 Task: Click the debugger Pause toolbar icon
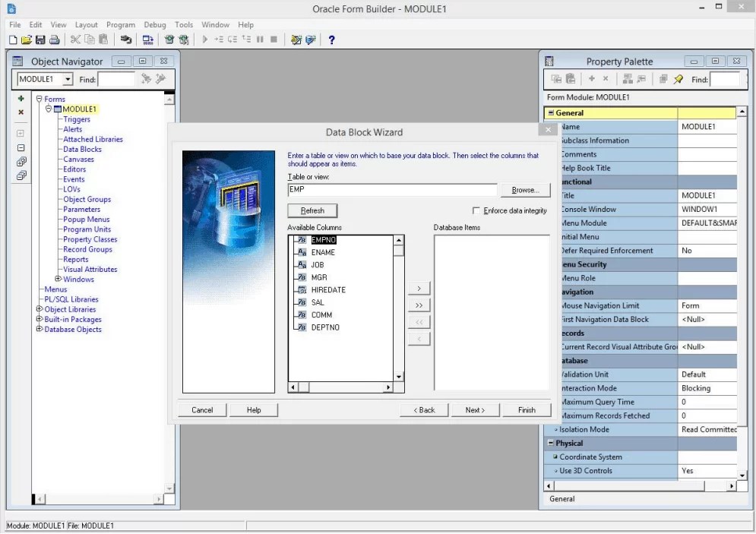tap(261, 39)
